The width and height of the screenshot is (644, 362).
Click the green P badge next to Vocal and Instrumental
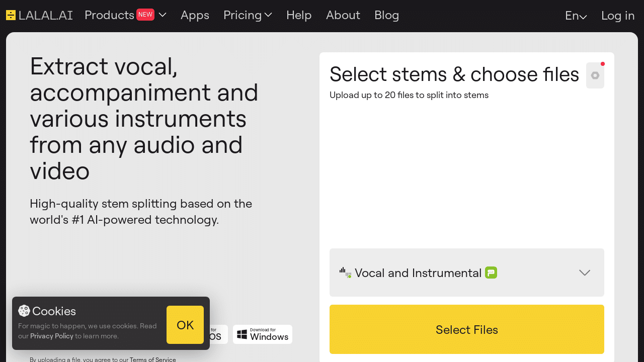pyautogui.click(x=491, y=273)
